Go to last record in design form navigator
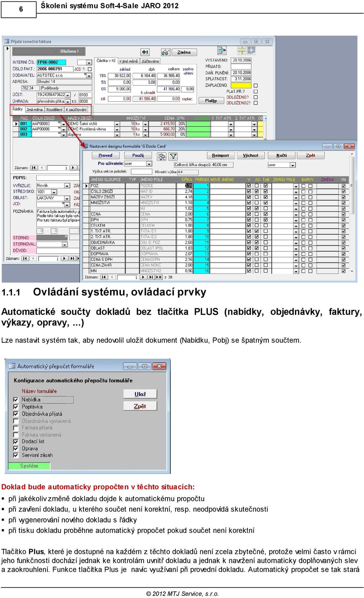The width and height of the screenshot is (364, 598). click(x=151, y=277)
